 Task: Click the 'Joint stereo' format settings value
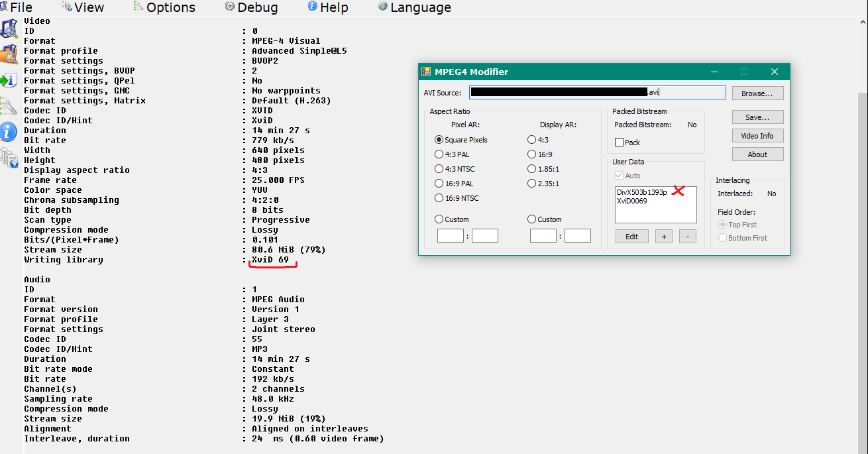284,329
